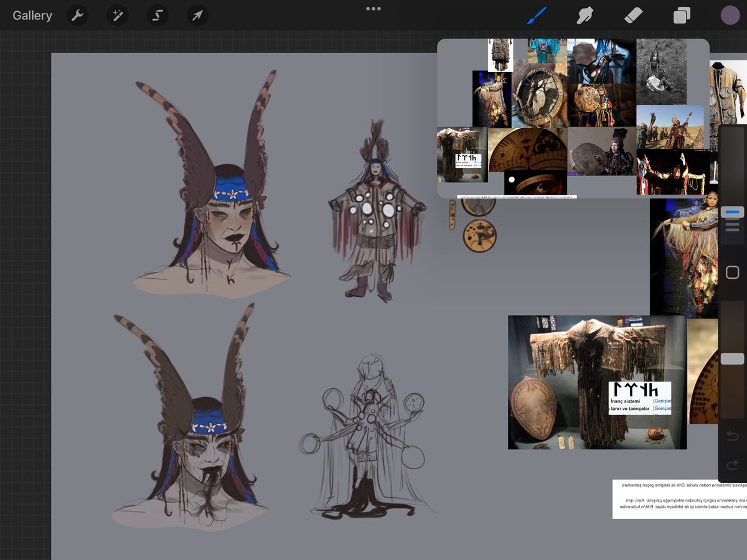Tap the round drum drawing below reference window
Image resolution: width=747 pixels, height=560 pixels.
pyautogui.click(x=480, y=235)
